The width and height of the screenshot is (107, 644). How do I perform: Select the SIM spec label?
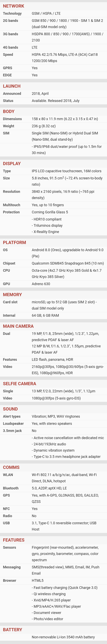coord(6,133)
